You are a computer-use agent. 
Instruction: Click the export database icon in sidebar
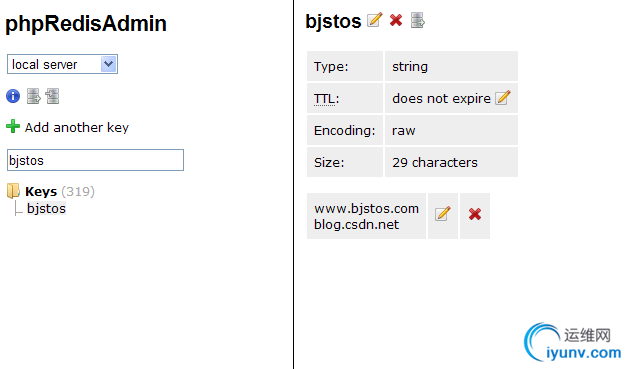point(34,96)
